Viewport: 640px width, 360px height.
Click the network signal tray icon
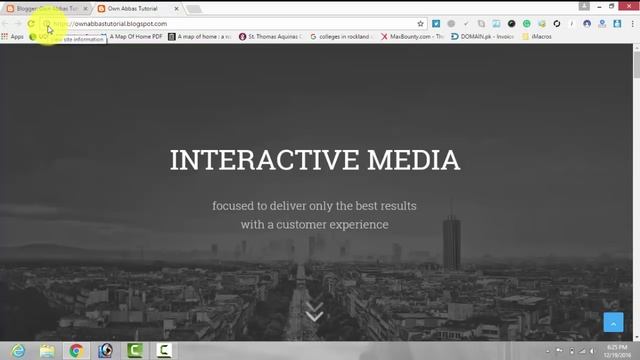pos(582,351)
